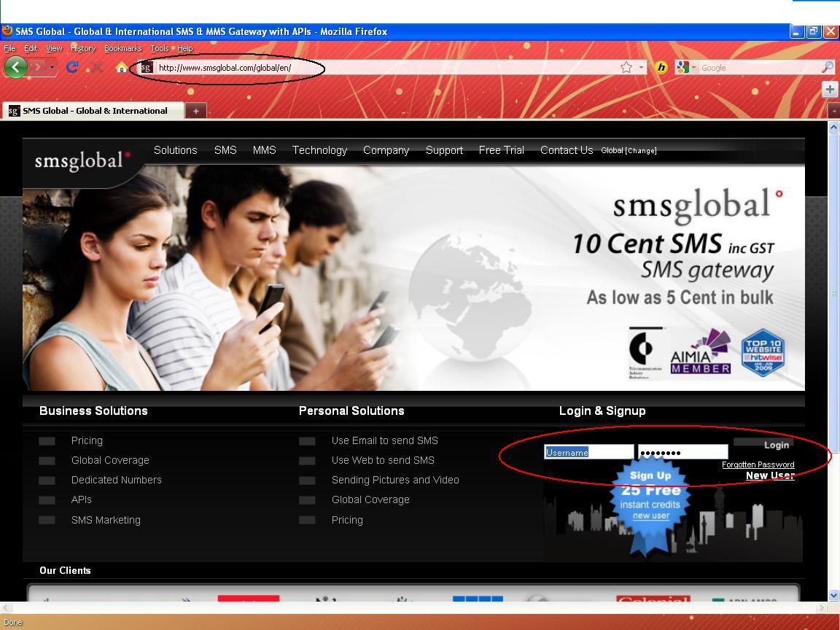
Task: Open the History menu
Action: point(83,48)
